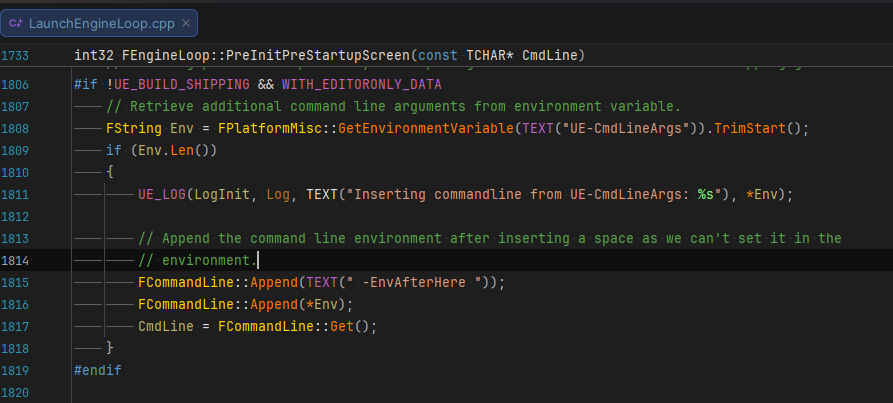This screenshot has height=403, width=893.
Task: Click the const TCHAR* CmdLine parameter
Action: coord(498,56)
